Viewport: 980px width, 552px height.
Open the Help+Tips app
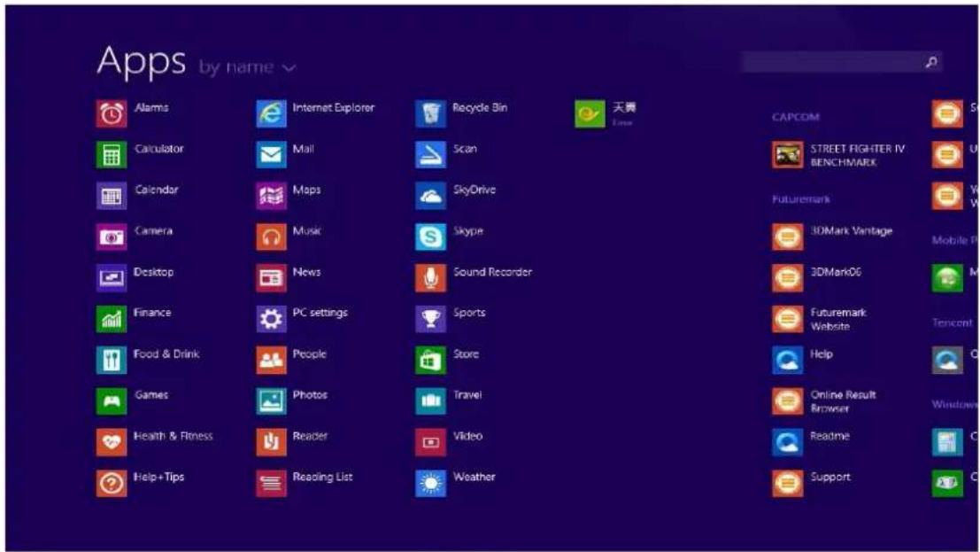coord(112,483)
